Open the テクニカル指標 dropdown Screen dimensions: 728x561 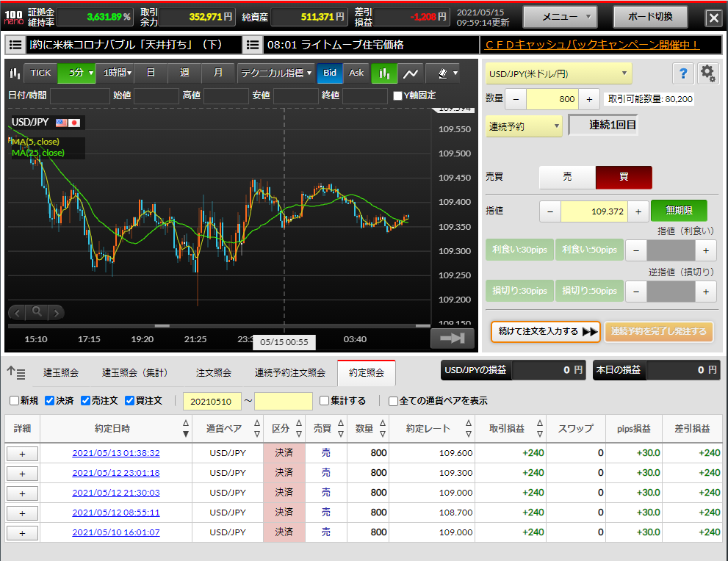click(x=275, y=73)
